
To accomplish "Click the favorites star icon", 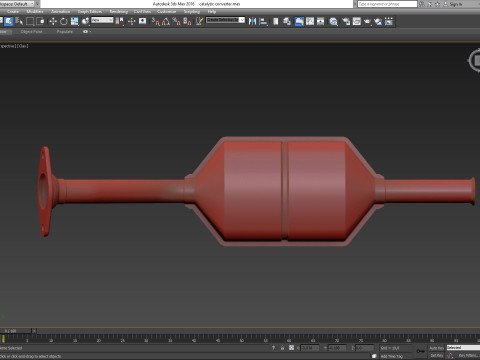I will click(x=437, y=4).
